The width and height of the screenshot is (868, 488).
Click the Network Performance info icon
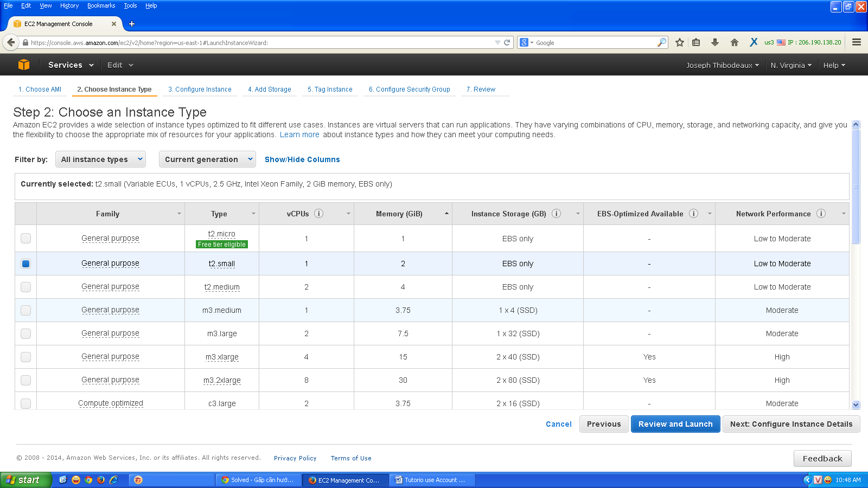point(821,214)
